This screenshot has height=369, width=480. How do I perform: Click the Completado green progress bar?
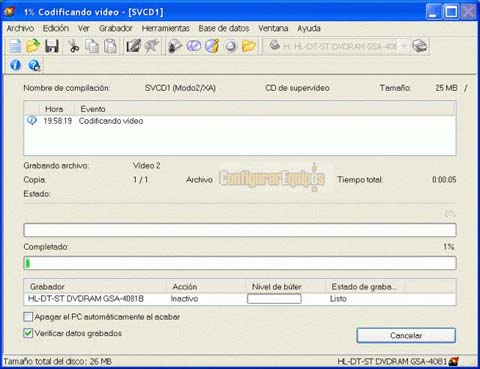240,263
